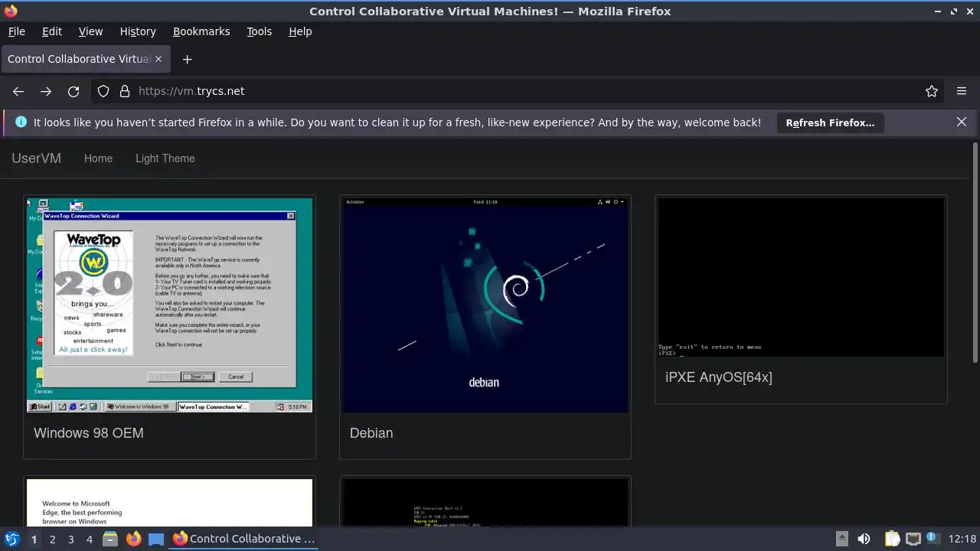980x551 pixels.
Task: Open the Windows 98 OEM VM title
Action: coord(89,433)
